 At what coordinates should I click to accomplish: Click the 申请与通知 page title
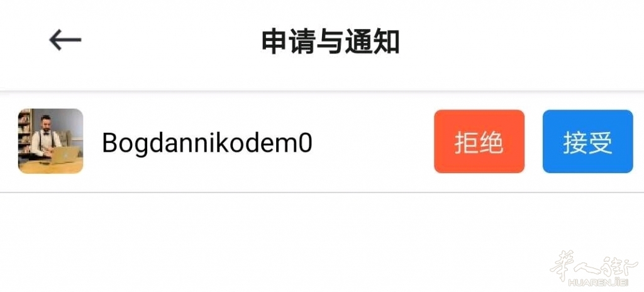(x=331, y=42)
